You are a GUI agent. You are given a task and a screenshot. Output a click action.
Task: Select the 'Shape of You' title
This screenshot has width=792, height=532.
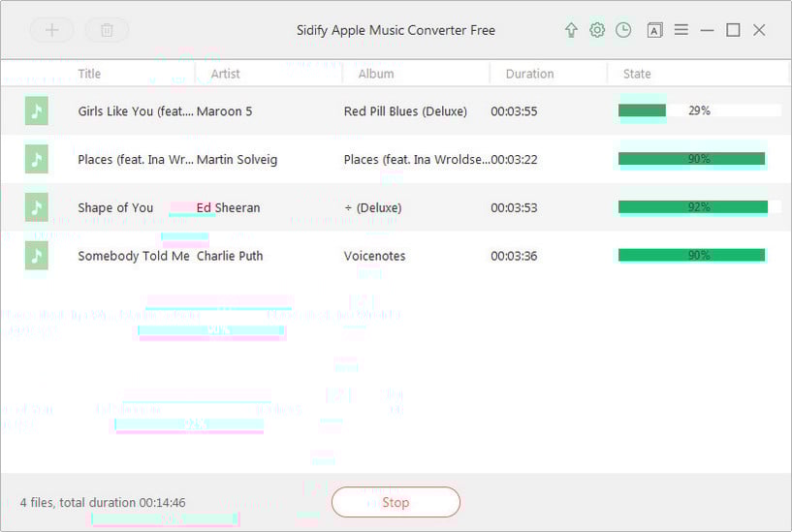(x=115, y=208)
